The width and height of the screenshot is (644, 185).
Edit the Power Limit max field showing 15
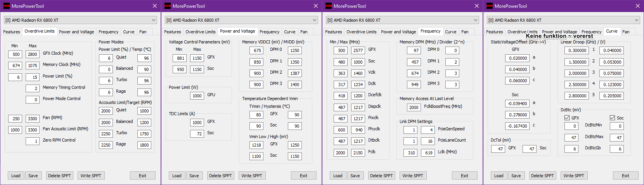[33, 77]
